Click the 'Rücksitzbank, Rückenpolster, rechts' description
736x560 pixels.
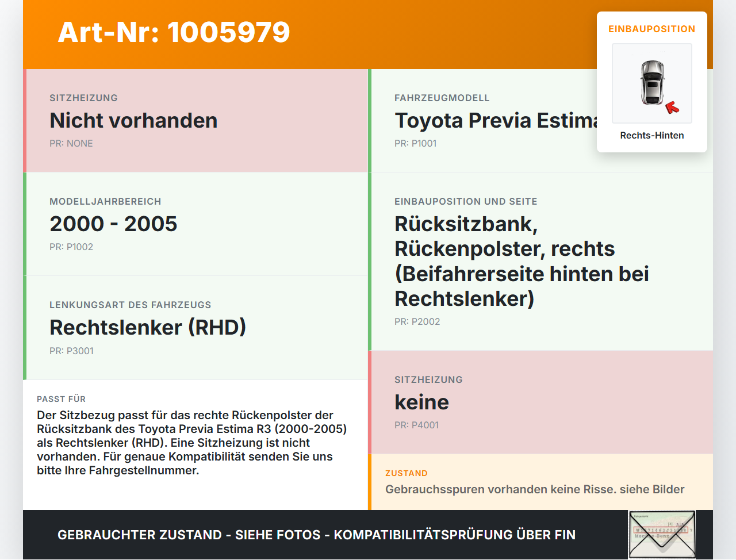(x=522, y=261)
